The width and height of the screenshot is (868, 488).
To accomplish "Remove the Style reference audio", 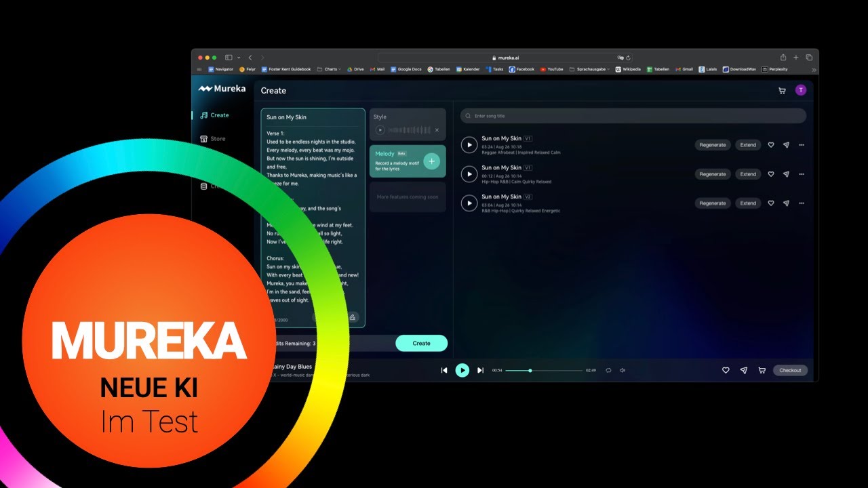I will point(437,130).
